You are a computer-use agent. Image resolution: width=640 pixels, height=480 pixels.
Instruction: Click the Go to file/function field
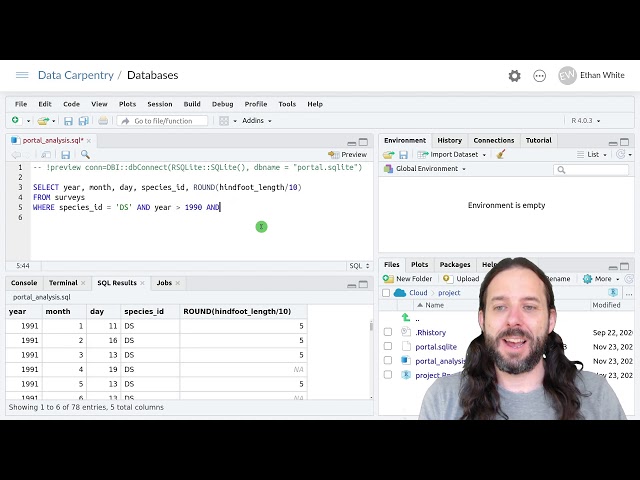162,121
